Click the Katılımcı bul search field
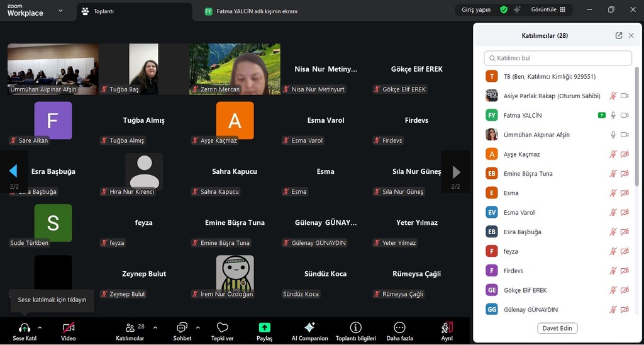Image resolution: width=644 pixels, height=345 pixels. point(558,58)
